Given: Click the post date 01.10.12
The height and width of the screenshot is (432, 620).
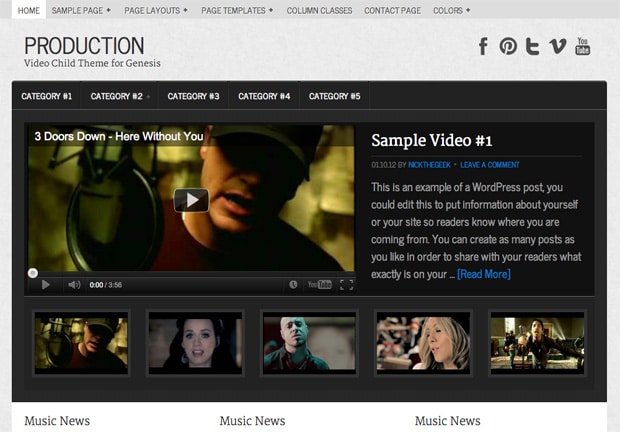Looking at the screenshot, I should pyautogui.click(x=383, y=165).
